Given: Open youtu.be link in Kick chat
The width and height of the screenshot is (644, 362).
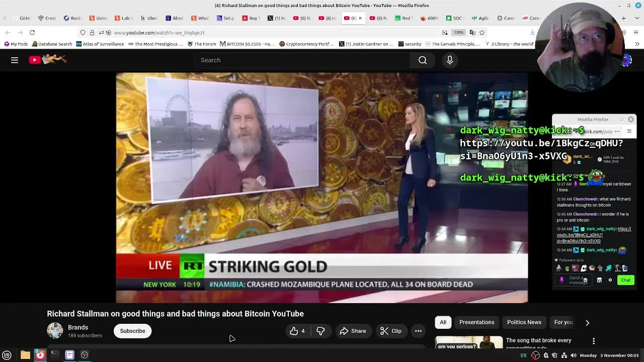Looking at the screenshot, I should pos(594,235).
